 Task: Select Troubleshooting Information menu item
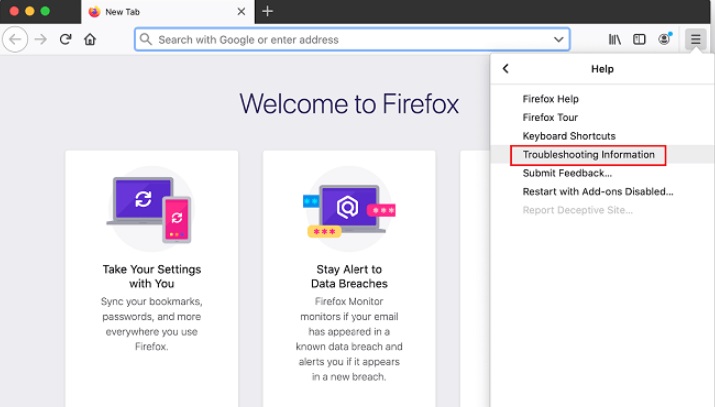(x=588, y=155)
